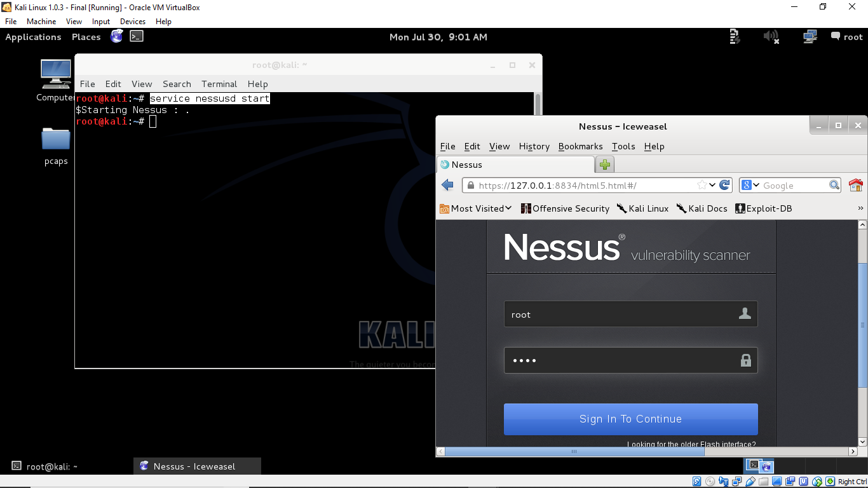
Task: Click VirtualBox audio status icon
Action: tap(723, 481)
